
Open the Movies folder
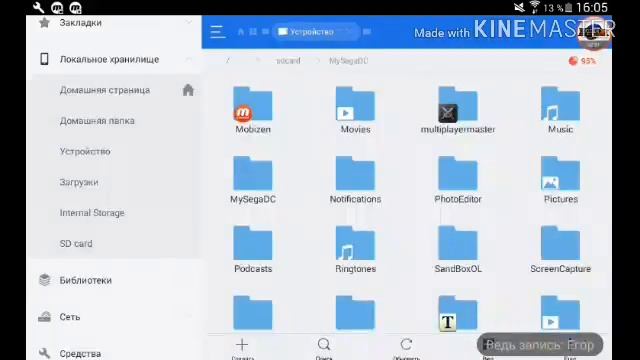pyautogui.click(x=355, y=110)
